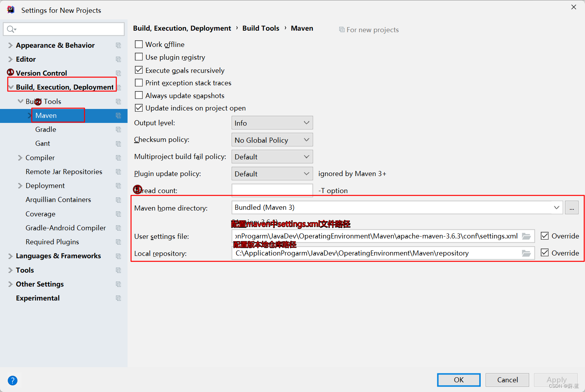The image size is (585, 392).
Task: Open Multiproject build fail policy dropdown
Action: pos(272,157)
